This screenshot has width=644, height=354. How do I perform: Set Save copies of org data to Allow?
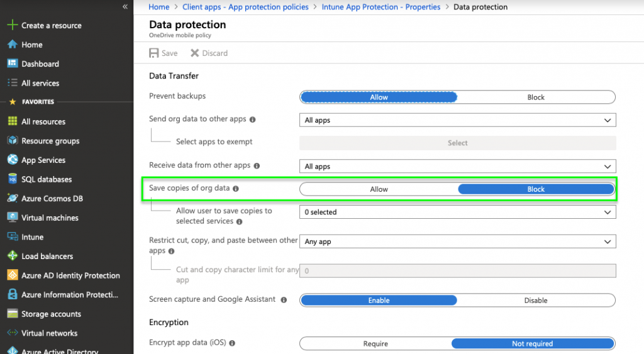379,189
